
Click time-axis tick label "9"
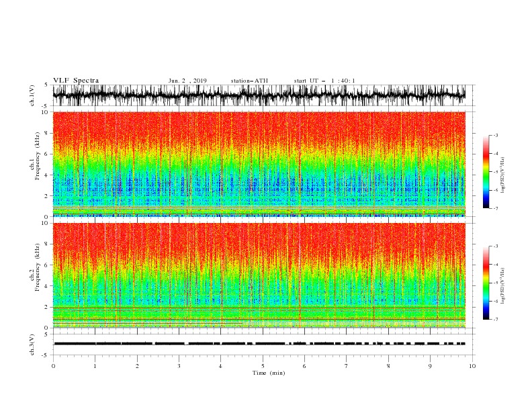point(430,366)
